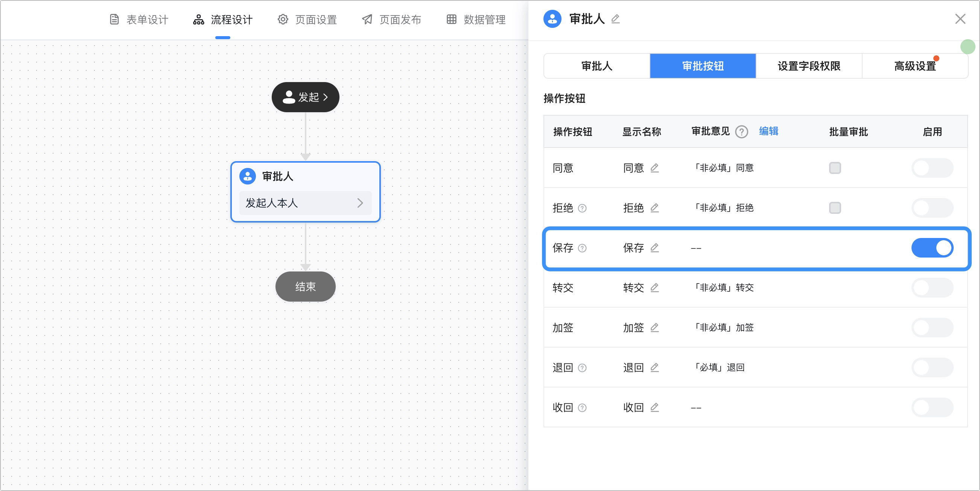The width and height of the screenshot is (980, 491).
Task: Select the 结束 end node
Action: (305, 287)
